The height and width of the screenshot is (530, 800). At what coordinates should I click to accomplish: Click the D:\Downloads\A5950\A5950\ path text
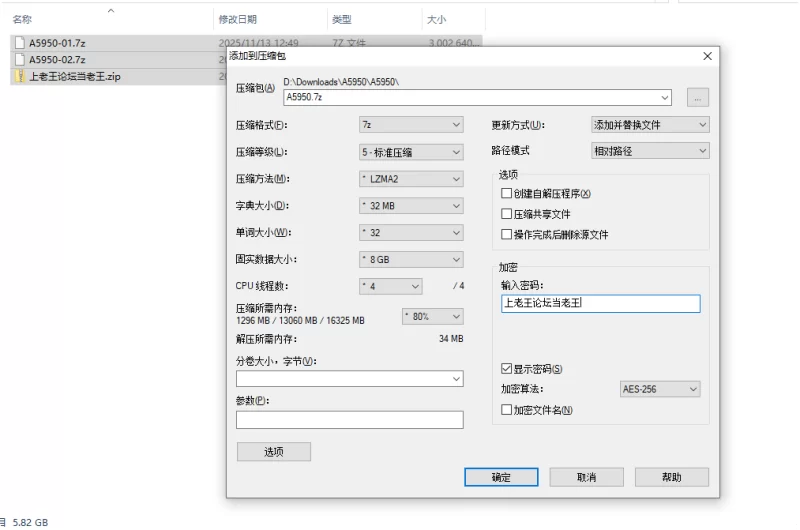point(341,82)
